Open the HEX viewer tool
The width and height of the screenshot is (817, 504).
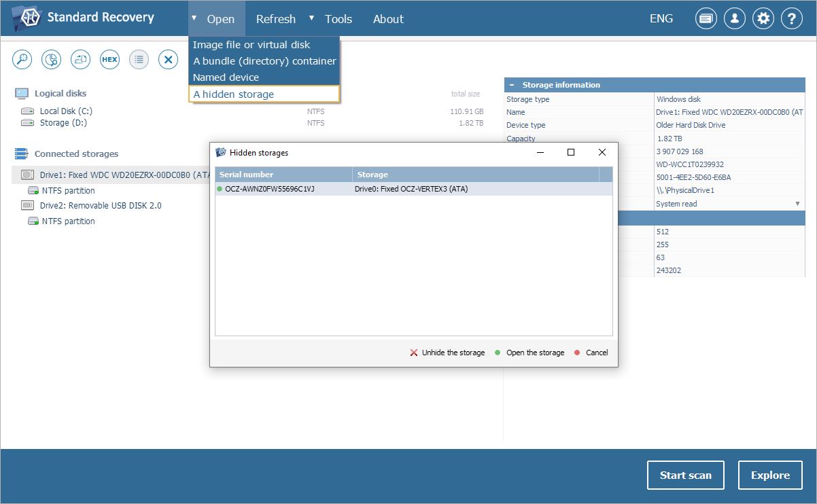[109, 60]
